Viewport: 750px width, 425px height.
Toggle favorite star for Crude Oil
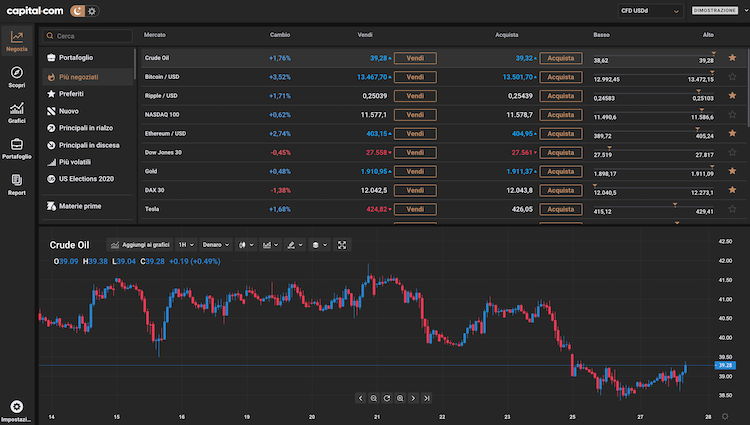732,58
